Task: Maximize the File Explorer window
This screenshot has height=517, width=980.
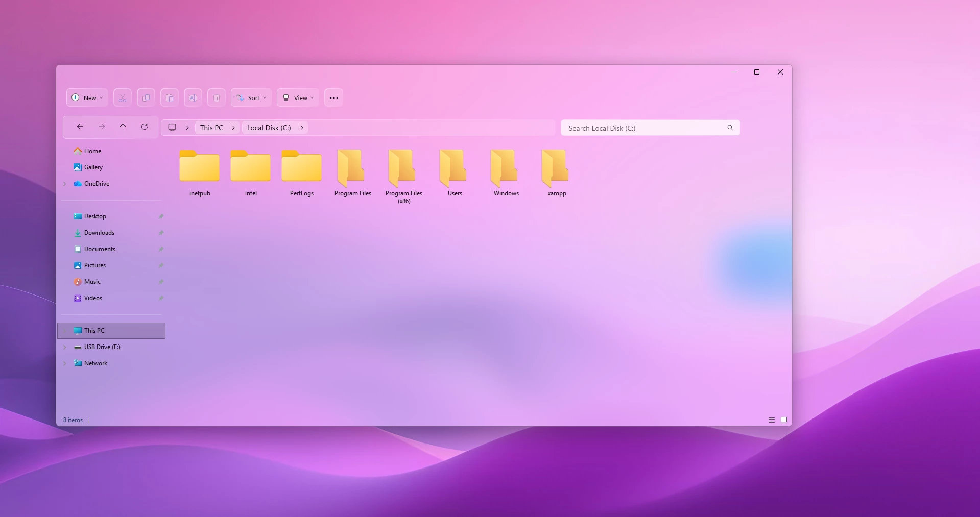Action: tap(757, 72)
